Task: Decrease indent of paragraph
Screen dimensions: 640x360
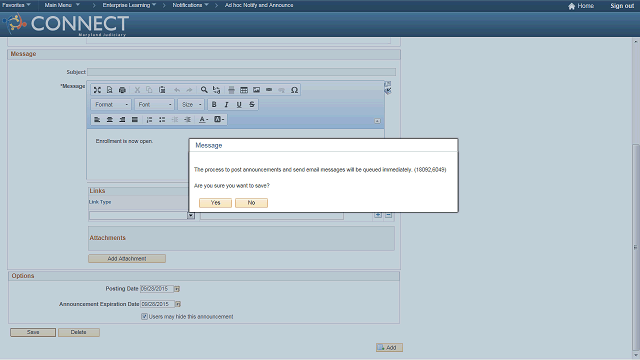Action: pyautogui.click(x=175, y=119)
